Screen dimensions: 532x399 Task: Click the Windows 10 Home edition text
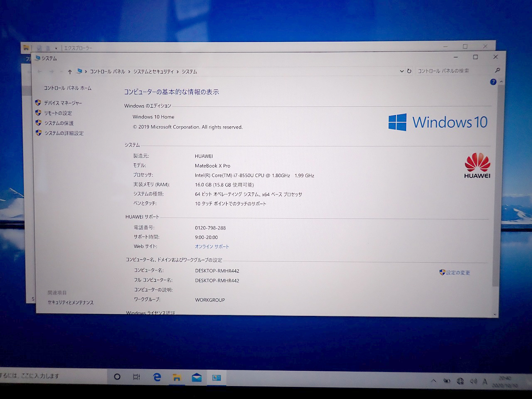click(153, 117)
